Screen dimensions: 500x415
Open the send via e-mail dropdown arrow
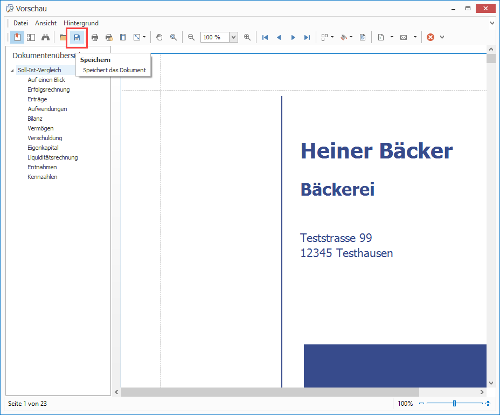point(415,37)
